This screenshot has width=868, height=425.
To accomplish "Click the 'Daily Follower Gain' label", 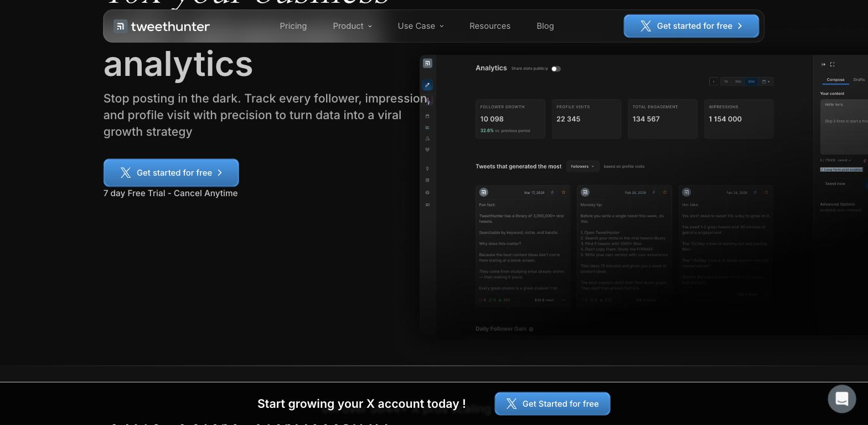I will (501, 329).
